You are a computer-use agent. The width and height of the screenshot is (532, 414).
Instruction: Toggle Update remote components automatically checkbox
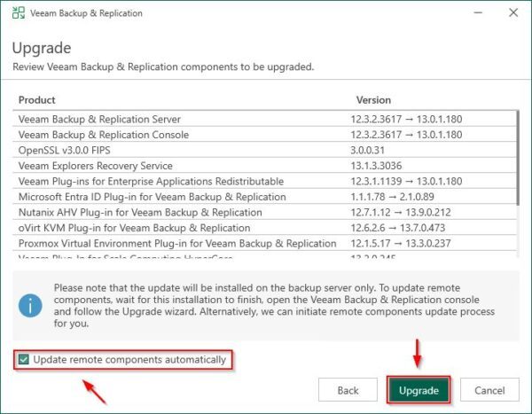point(24,359)
